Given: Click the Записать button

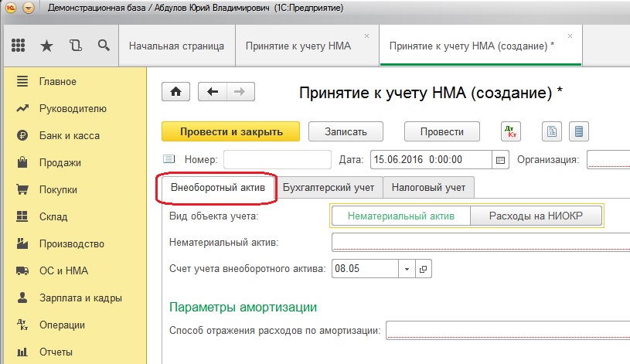Looking at the screenshot, I should tap(346, 131).
